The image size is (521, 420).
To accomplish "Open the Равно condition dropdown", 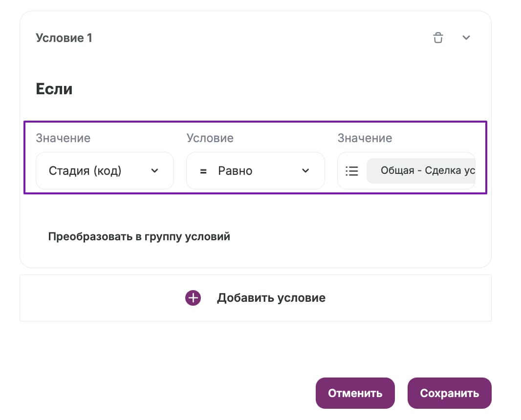I will click(256, 170).
